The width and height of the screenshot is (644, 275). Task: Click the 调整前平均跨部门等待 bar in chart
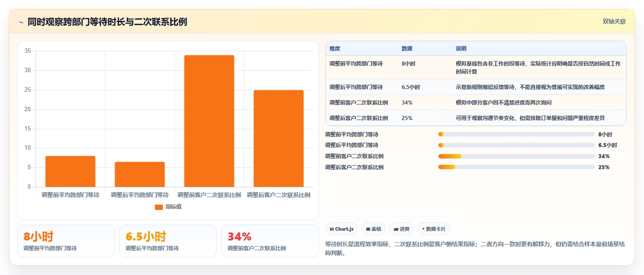[70, 171]
